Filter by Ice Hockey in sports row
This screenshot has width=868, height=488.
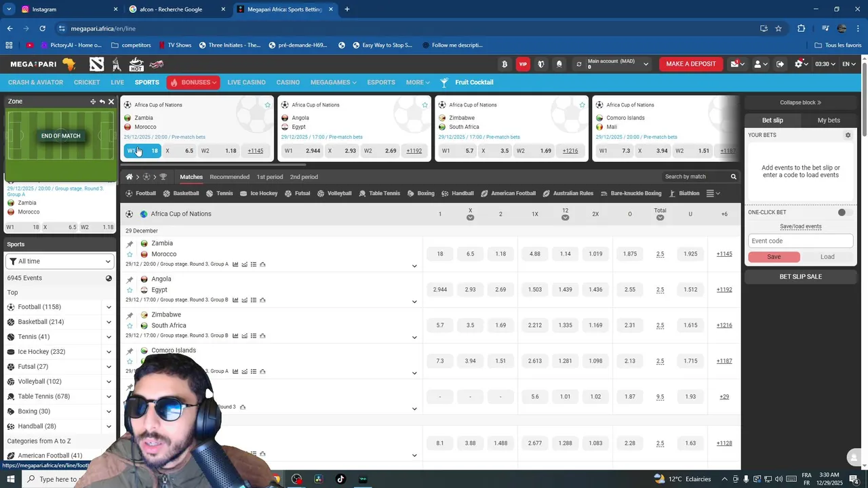[259, 193]
